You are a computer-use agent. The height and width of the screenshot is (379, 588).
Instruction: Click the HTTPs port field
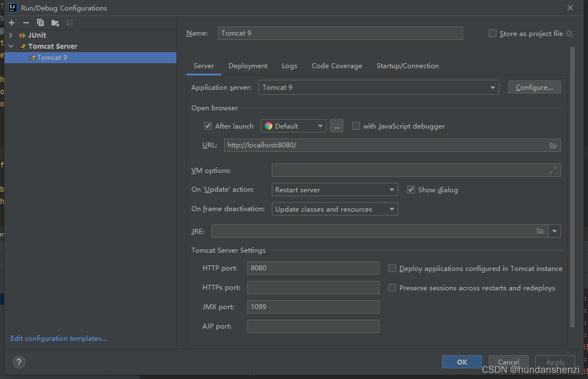[x=313, y=288]
